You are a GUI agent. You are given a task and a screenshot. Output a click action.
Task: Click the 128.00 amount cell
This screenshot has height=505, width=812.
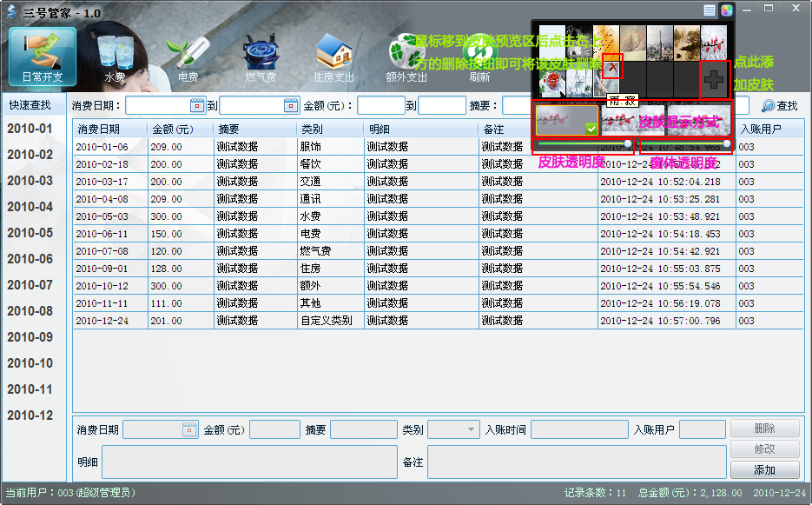tap(181, 269)
